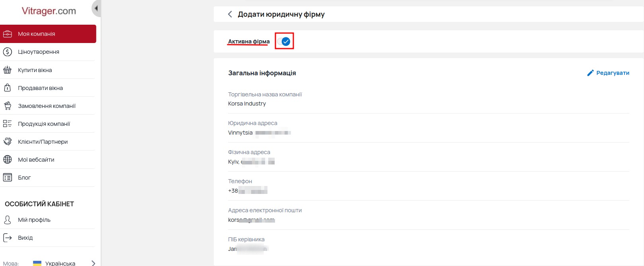Click the handshake icon for Клієнти/Партнери
Screen dimensions: 644x266
[x=8, y=142]
